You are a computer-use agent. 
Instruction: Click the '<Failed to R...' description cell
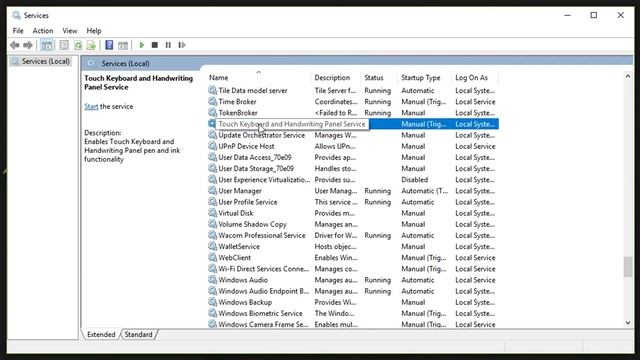pyautogui.click(x=336, y=112)
